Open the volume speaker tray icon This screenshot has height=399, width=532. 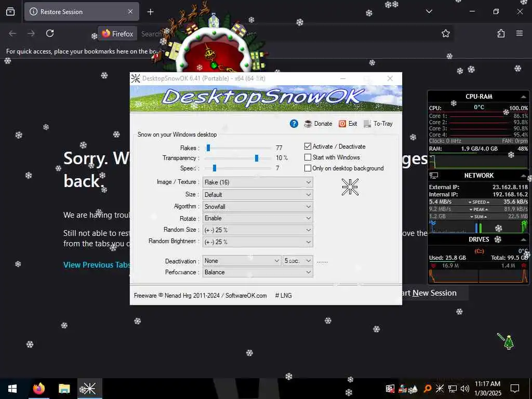[x=465, y=389]
